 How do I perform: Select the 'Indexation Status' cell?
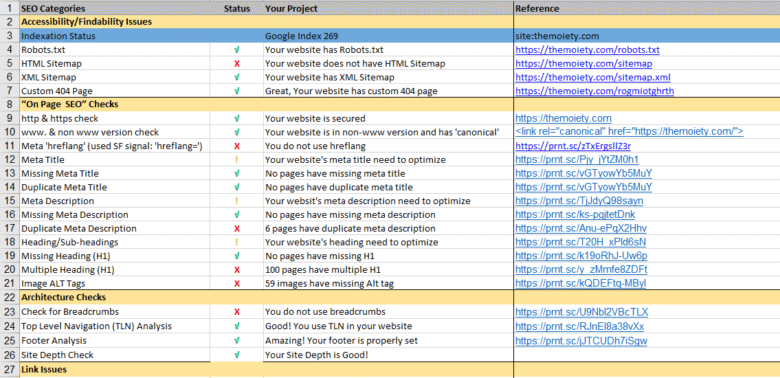(x=114, y=36)
